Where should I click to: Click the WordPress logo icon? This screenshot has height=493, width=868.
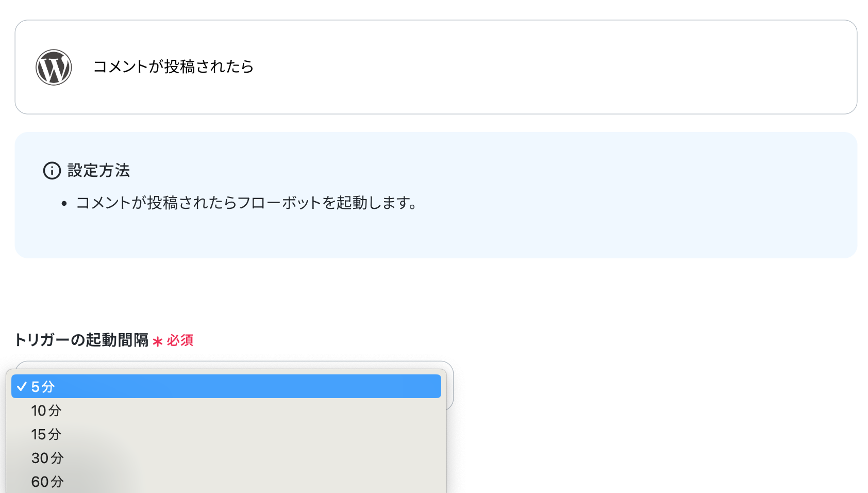(x=54, y=68)
